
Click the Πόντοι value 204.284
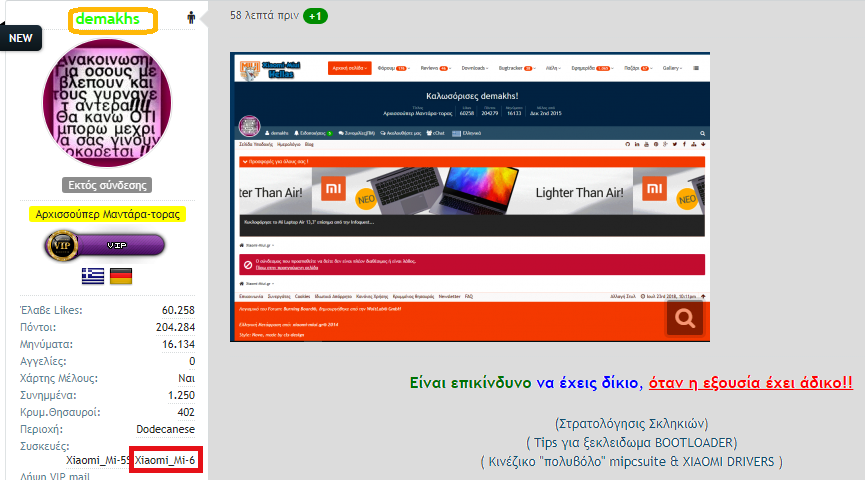(x=175, y=327)
